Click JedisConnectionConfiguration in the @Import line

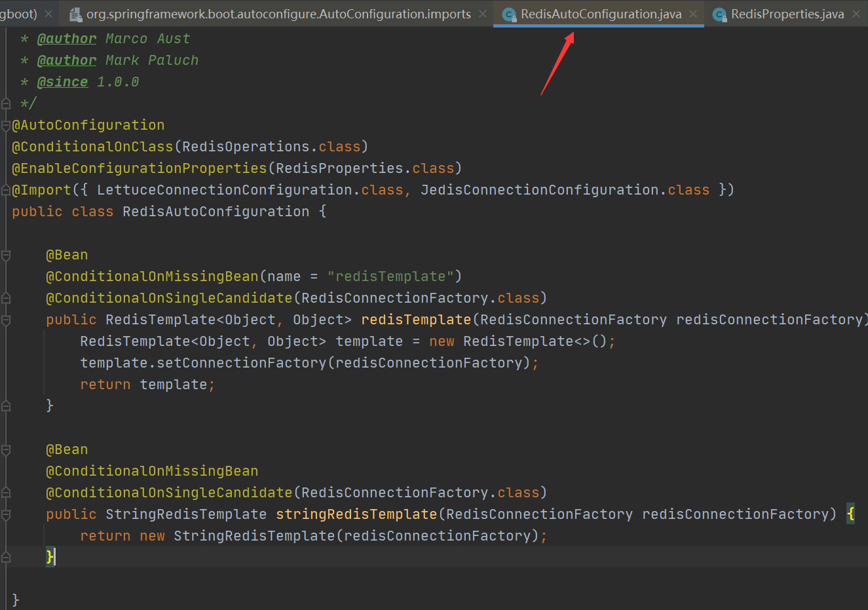tap(540, 190)
